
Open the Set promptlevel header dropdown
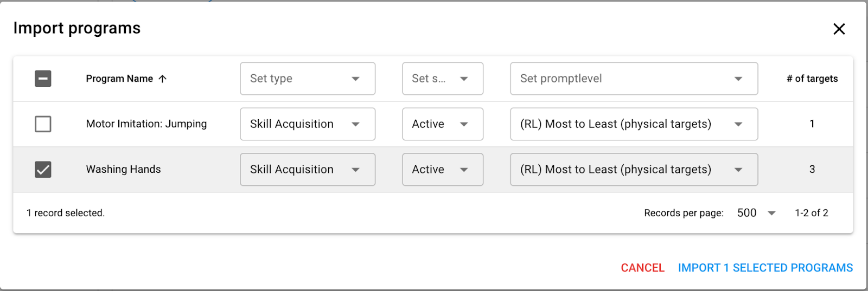633,79
